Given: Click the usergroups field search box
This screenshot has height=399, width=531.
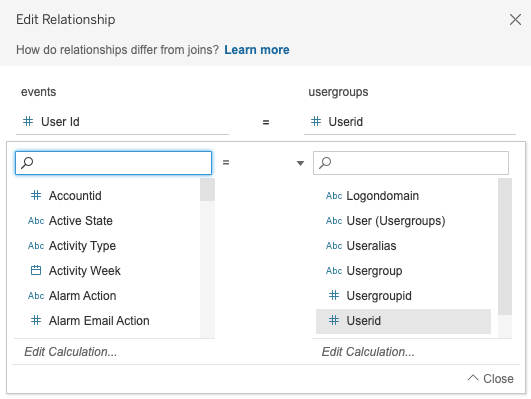Looking at the screenshot, I should [x=411, y=163].
